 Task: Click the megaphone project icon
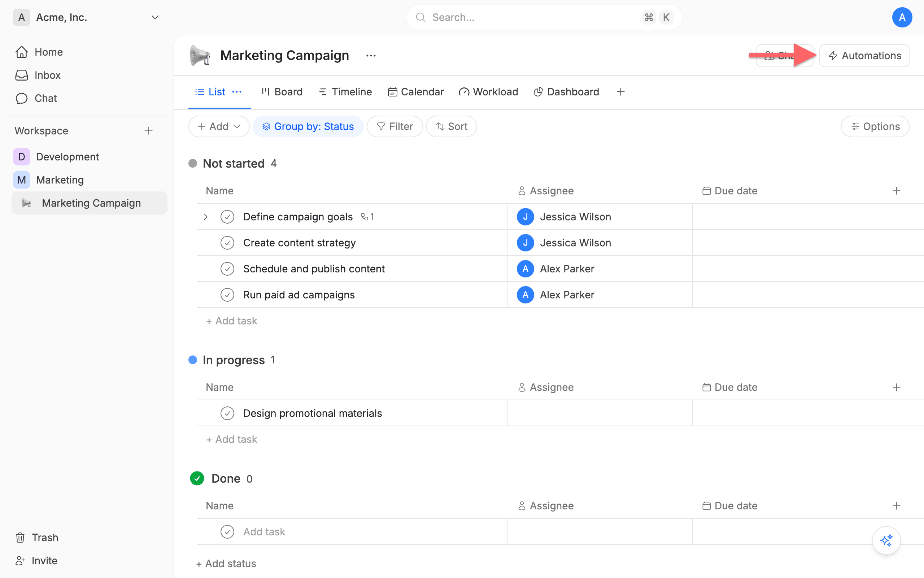click(200, 56)
